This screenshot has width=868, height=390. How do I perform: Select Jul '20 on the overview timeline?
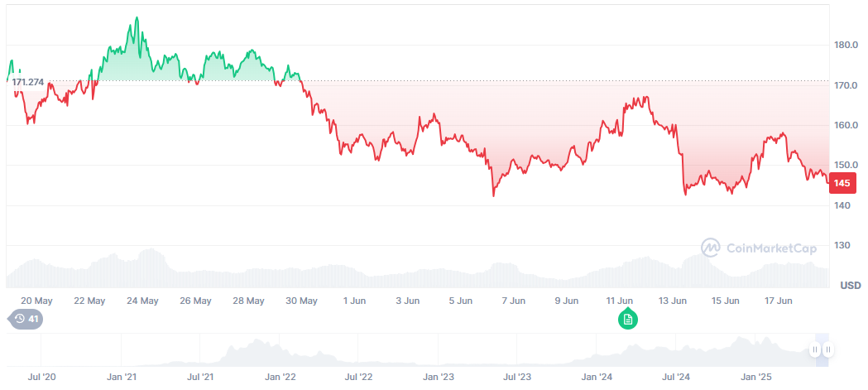[x=41, y=377]
